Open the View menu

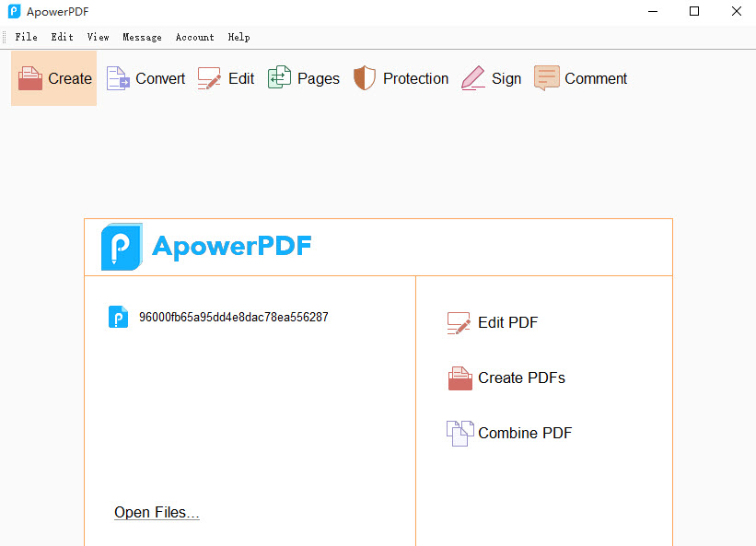pyautogui.click(x=98, y=37)
